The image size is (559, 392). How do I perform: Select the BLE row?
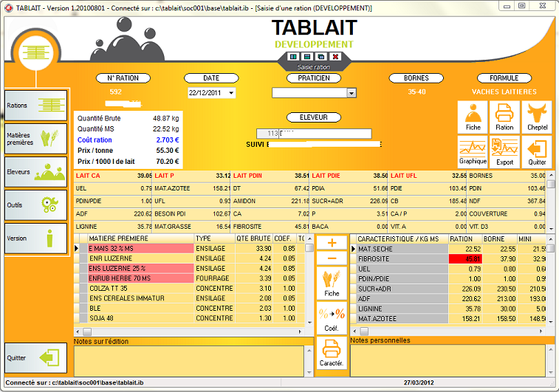click(189, 309)
